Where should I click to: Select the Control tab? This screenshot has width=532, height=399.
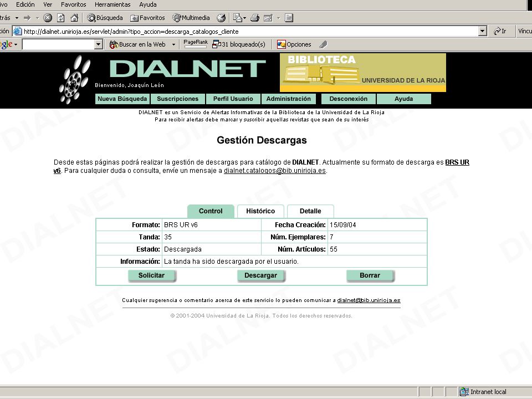pos(211,211)
